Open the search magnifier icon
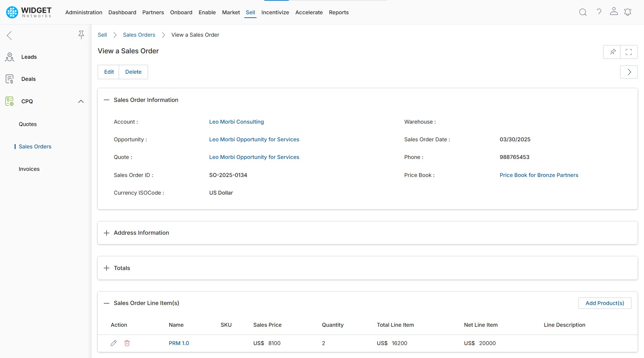644x358 pixels. (x=583, y=12)
